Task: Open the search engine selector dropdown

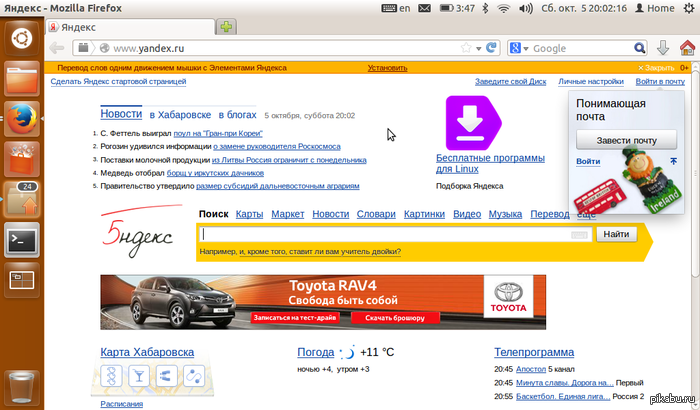Action: [524, 48]
